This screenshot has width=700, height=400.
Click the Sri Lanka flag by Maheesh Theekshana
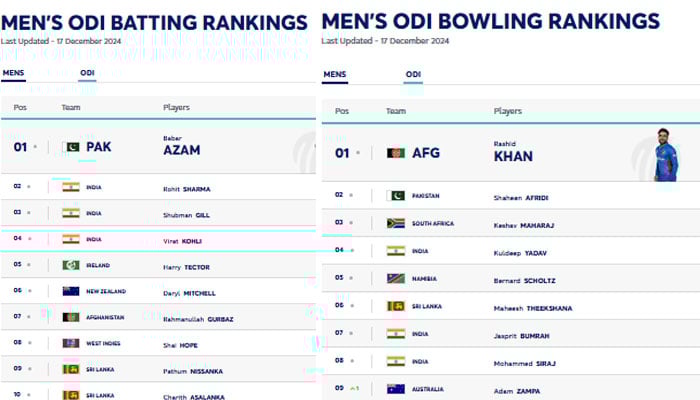click(x=396, y=306)
